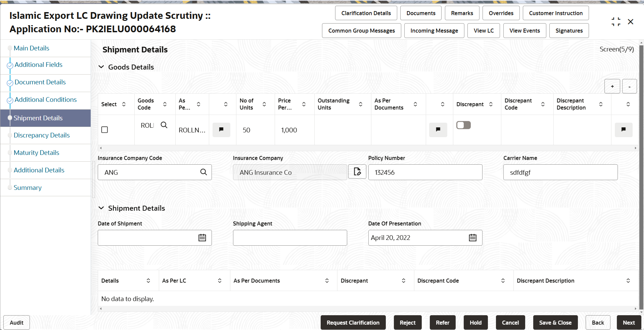Go to Additional Conditions step
This screenshot has width=644, height=330.
click(46, 99)
